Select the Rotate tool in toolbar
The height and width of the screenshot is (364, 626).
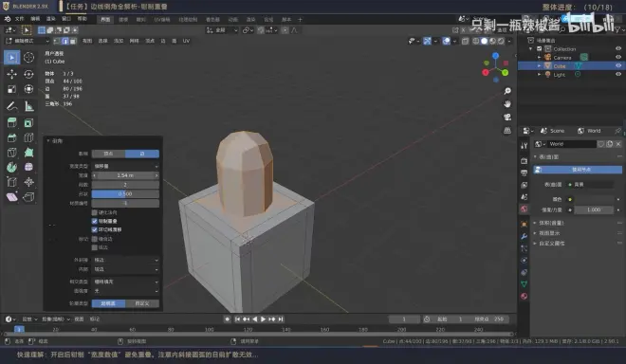coord(28,74)
